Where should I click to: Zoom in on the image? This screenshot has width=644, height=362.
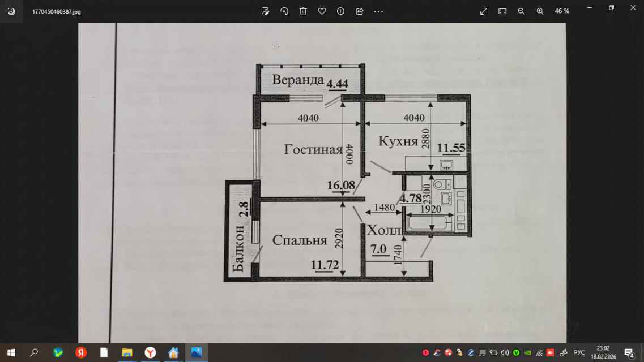(x=540, y=11)
